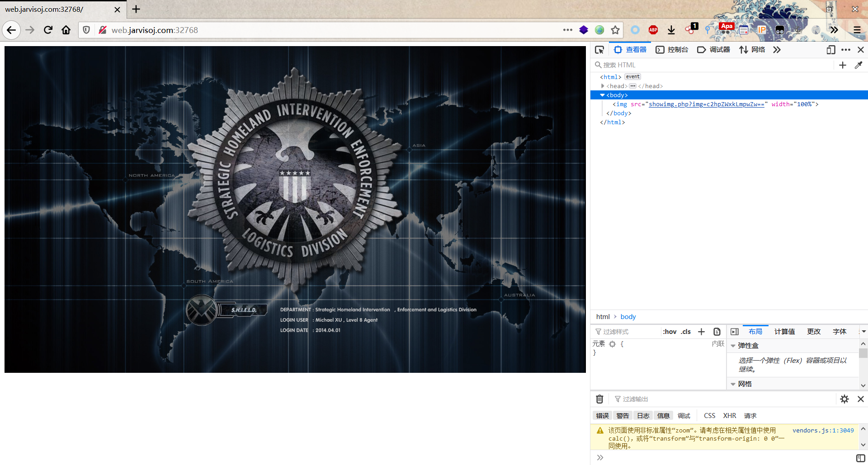Toggle 警告 (Warnings) console filter
Viewport: 868px width, 465px height.
click(x=623, y=416)
